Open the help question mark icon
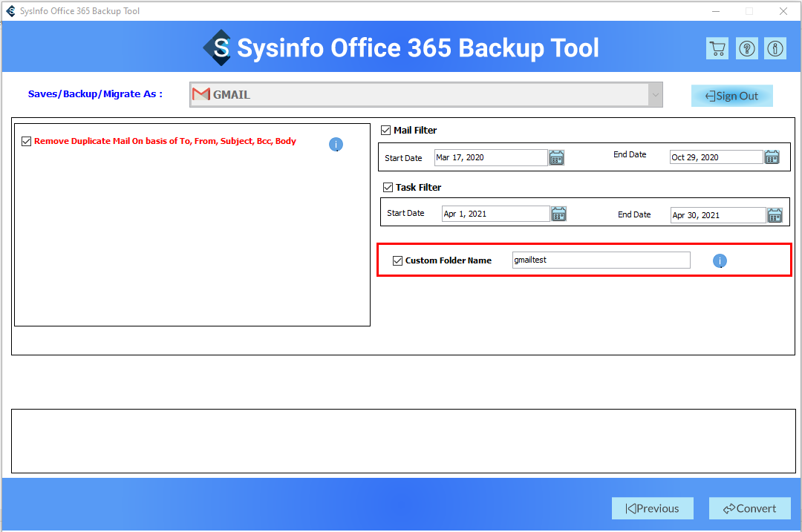The width and height of the screenshot is (802, 532). point(746,49)
